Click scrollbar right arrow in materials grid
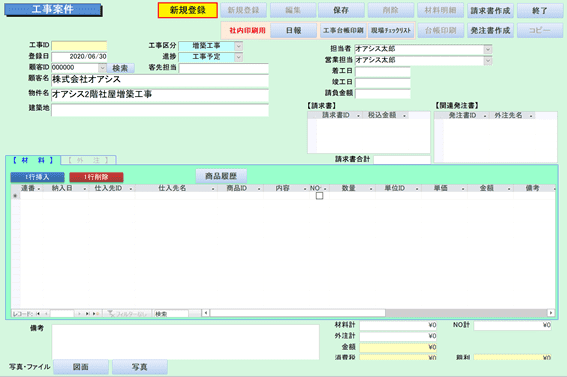This screenshot has height=377, width=567. coord(551,313)
